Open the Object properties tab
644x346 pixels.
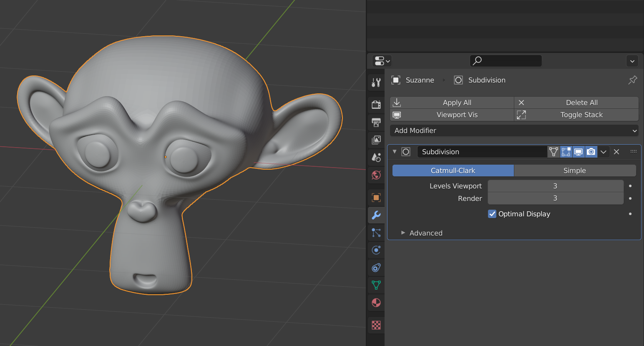[376, 197]
